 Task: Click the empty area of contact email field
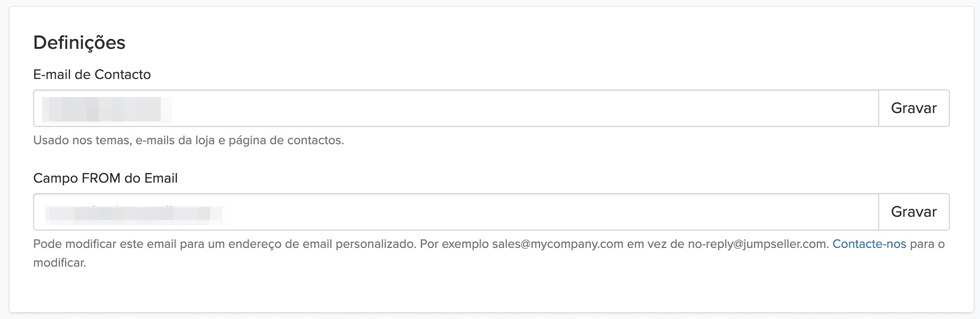click(x=532, y=108)
